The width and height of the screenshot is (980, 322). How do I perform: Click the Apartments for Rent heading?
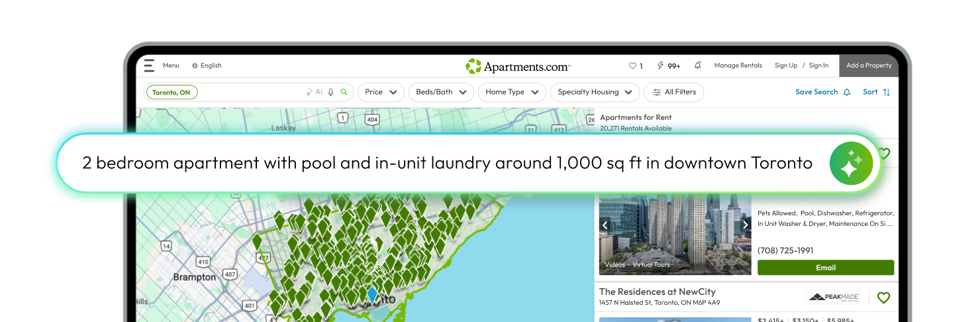tap(636, 117)
